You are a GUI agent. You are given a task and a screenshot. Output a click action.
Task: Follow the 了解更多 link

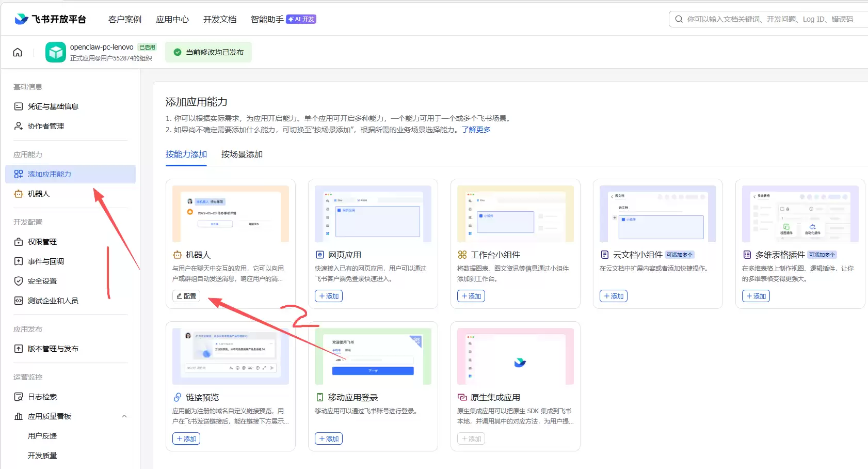point(476,130)
